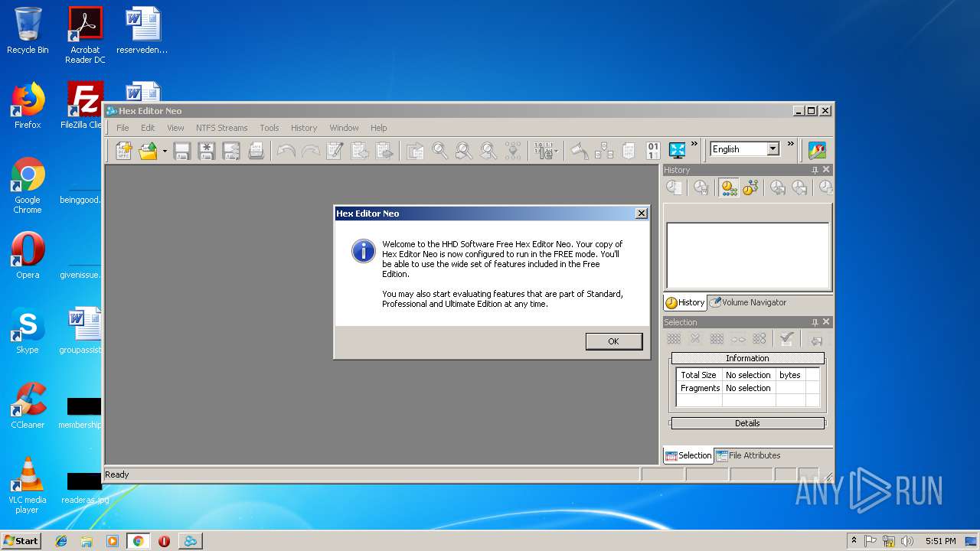980x551 pixels.
Task: Close the Hex Editor Neo welcome dialog
Action: [x=642, y=214]
